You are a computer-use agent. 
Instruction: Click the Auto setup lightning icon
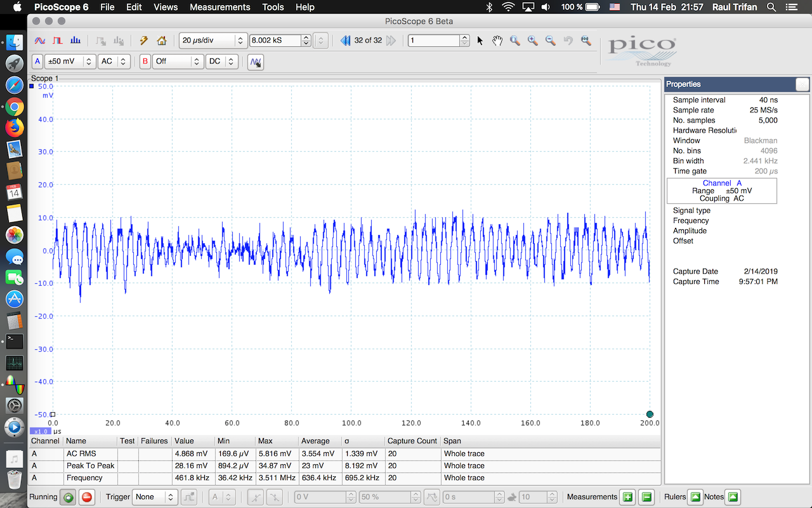click(144, 41)
